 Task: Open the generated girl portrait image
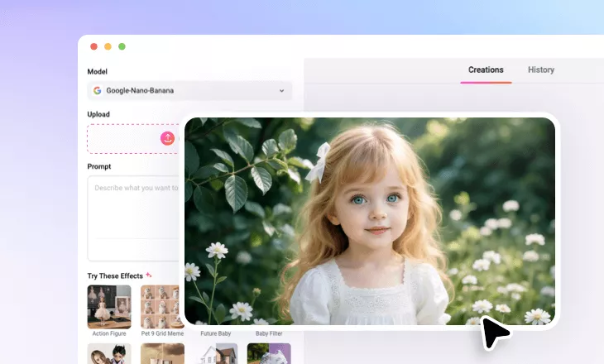pyautogui.click(x=370, y=220)
